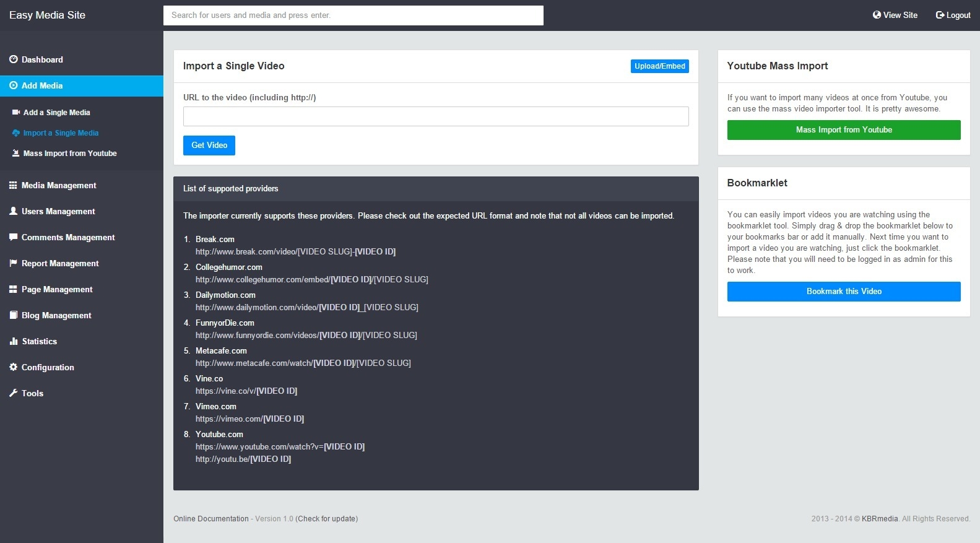Image resolution: width=980 pixels, height=543 pixels.
Task: Open the Dashboard menu item
Action: click(x=82, y=59)
